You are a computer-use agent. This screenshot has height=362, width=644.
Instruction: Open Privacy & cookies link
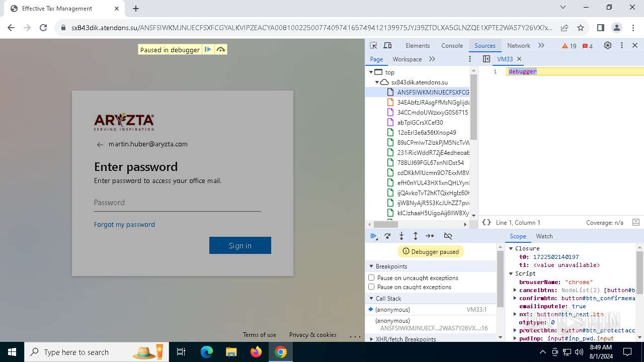(312, 334)
